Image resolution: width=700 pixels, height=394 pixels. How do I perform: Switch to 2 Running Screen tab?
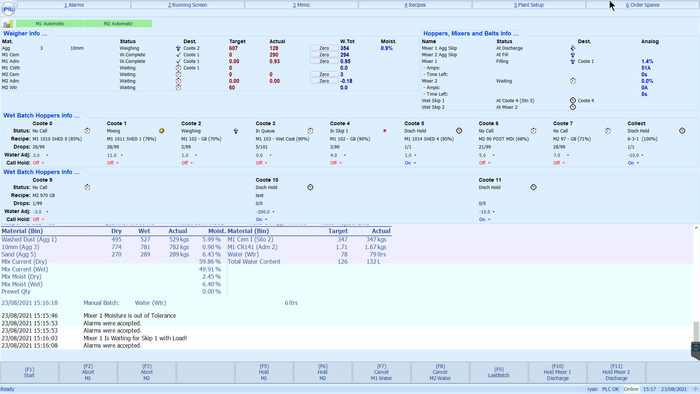click(188, 5)
